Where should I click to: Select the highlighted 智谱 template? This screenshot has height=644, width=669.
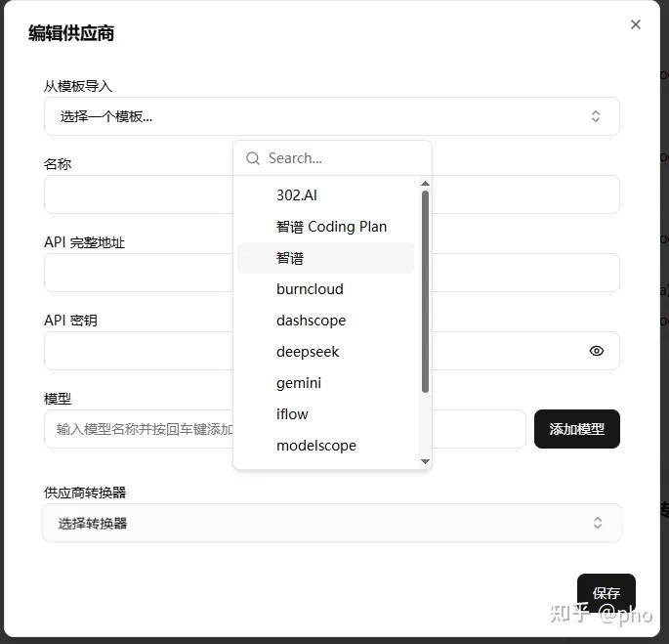(326, 258)
